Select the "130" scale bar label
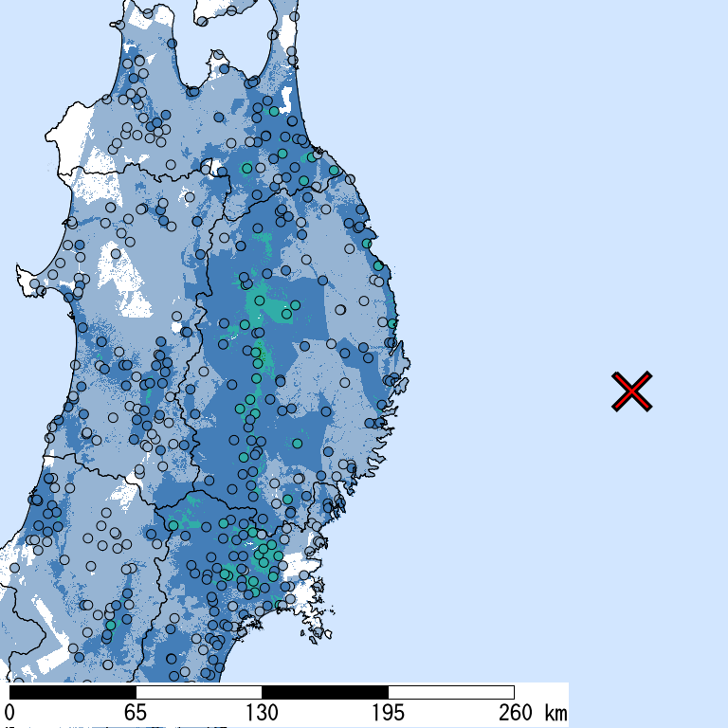The height and width of the screenshot is (728, 728). click(x=262, y=713)
